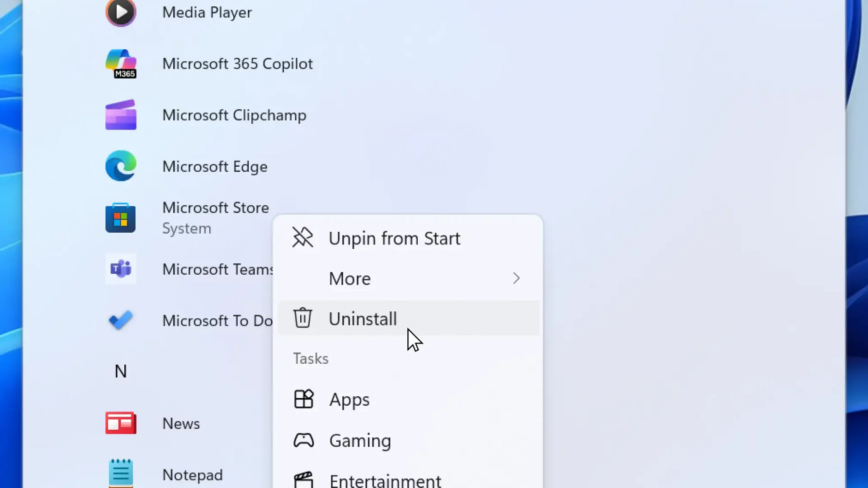Jump to the letter N section header
The height and width of the screenshot is (488, 868).
pos(120,371)
